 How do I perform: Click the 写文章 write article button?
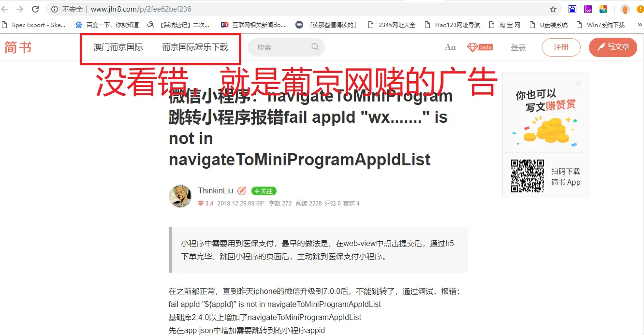[613, 47]
